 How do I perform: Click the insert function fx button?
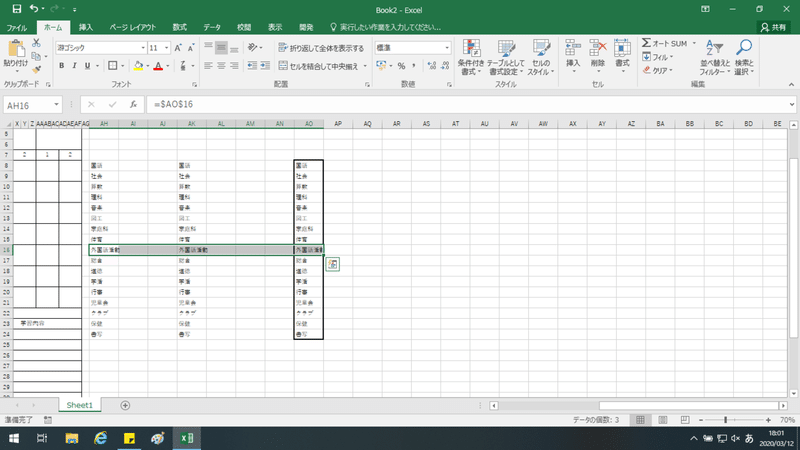pos(133,105)
